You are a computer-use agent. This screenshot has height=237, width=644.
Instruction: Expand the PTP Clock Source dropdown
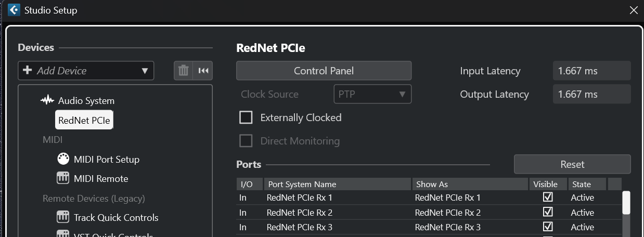click(372, 94)
